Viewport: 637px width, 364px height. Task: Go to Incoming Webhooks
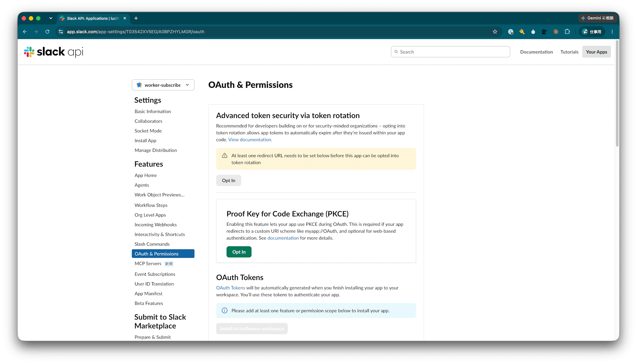click(155, 225)
